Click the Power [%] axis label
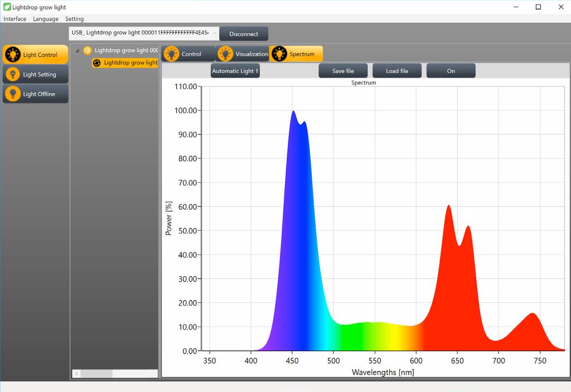This screenshot has width=571, height=392. [x=168, y=218]
